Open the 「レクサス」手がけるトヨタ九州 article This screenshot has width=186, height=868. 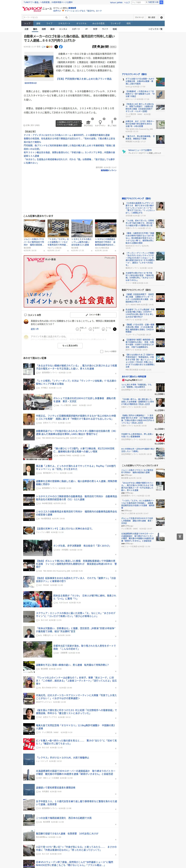pos(62,757)
